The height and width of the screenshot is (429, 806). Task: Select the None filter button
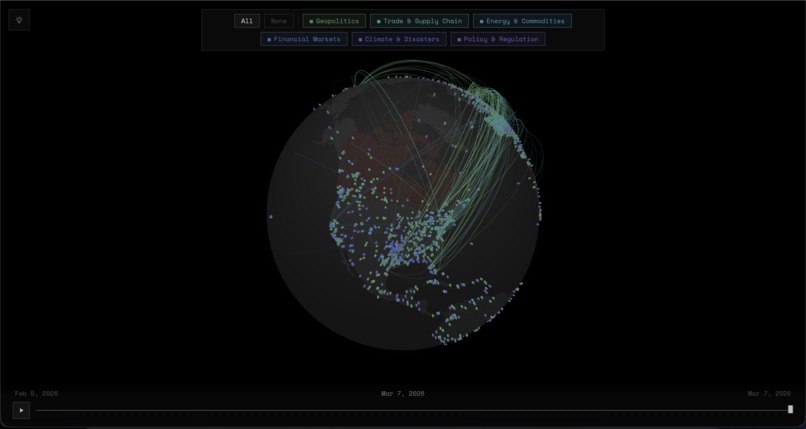click(279, 21)
